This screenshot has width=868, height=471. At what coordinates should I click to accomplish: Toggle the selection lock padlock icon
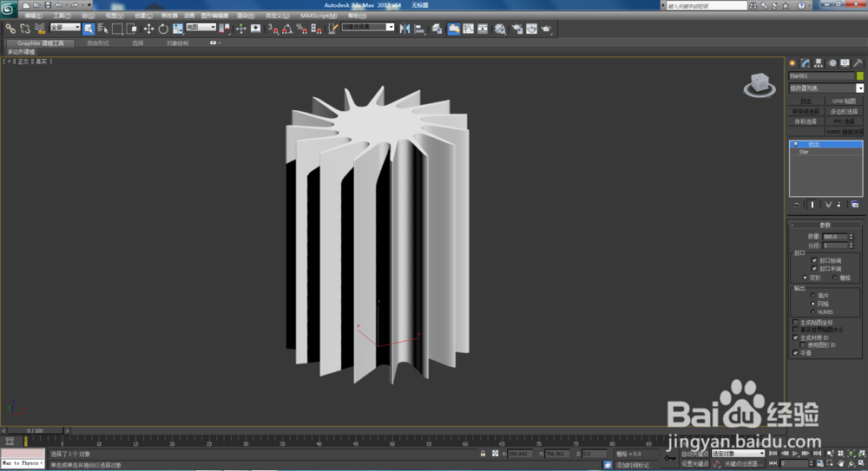[x=483, y=454]
